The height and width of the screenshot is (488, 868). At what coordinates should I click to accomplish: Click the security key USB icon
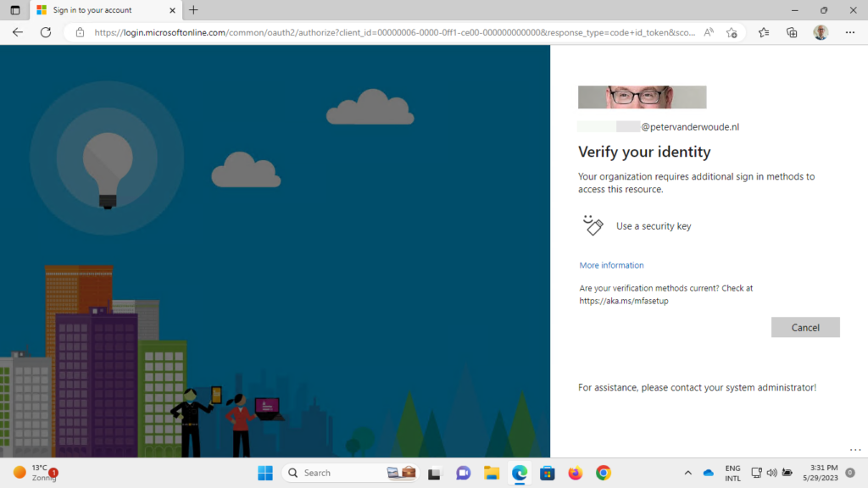click(593, 225)
